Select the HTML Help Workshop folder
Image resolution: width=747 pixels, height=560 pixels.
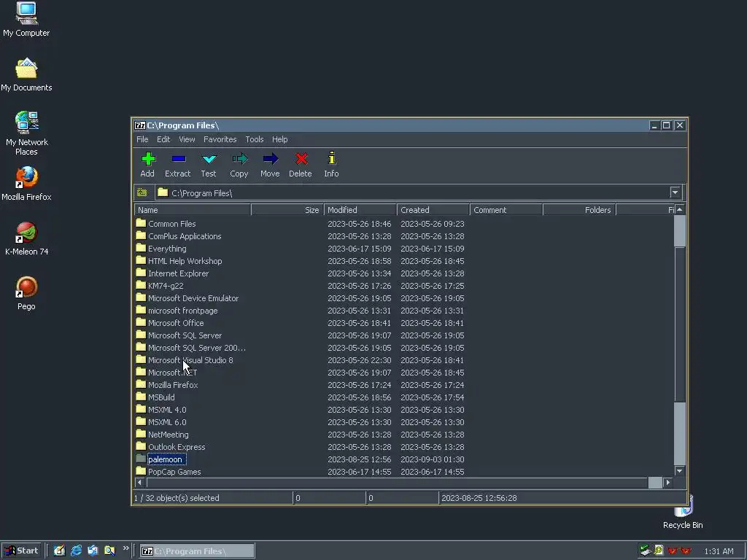coord(185,261)
